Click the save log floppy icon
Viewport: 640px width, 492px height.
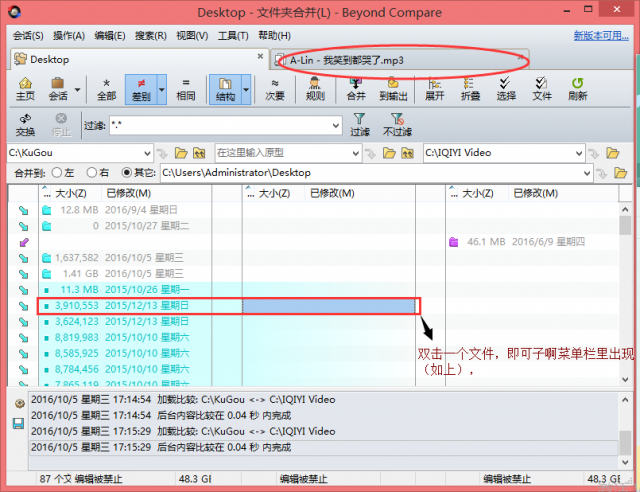coord(18,423)
